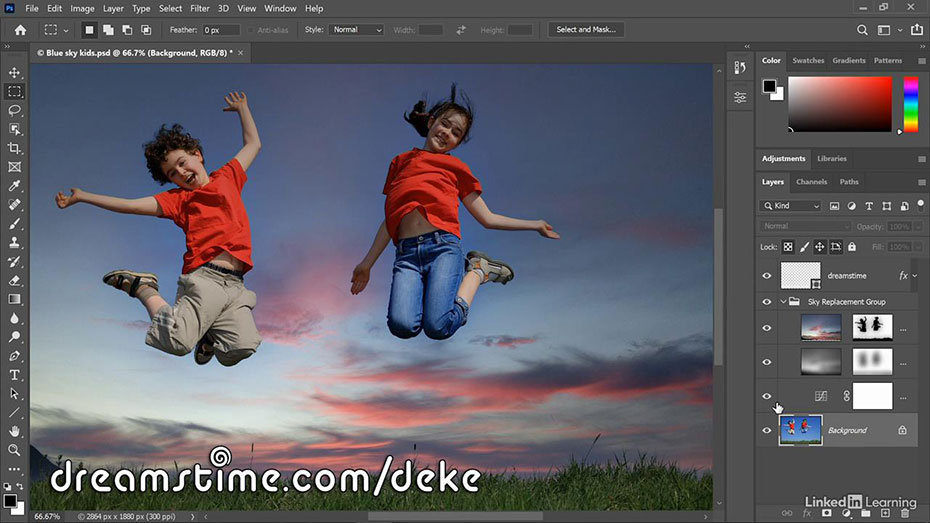Hide the Sky Replacement Group
930x523 pixels.
pyautogui.click(x=767, y=302)
